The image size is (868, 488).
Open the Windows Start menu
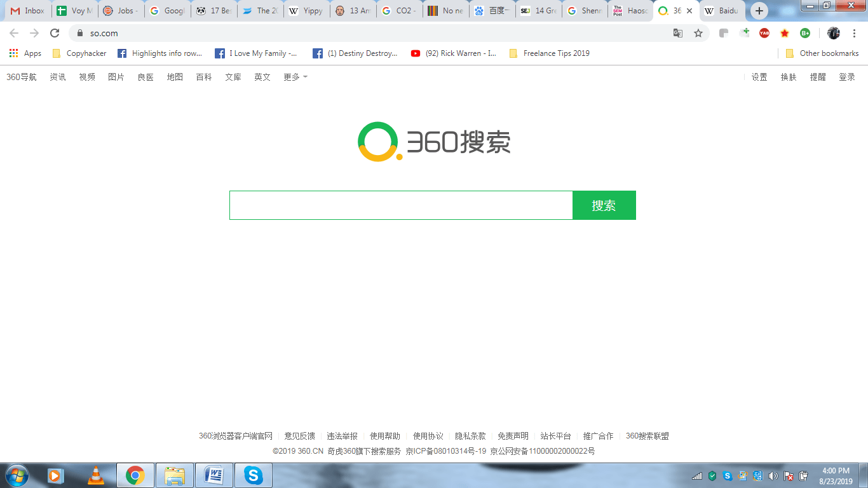click(x=17, y=475)
